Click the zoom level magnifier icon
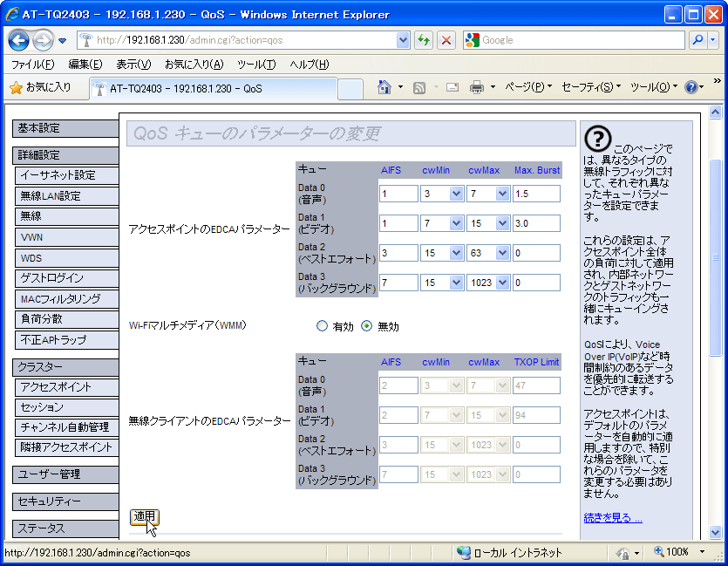The height and width of the screenshot is (566, 728). (659, 551)
